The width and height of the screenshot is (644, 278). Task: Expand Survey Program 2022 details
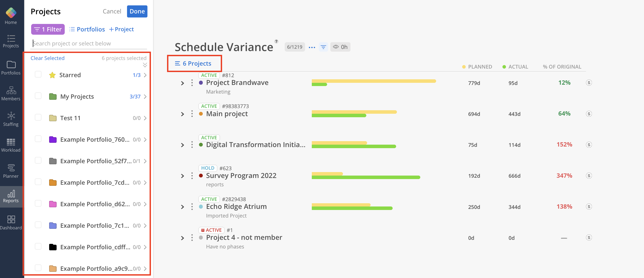[183, 176]
